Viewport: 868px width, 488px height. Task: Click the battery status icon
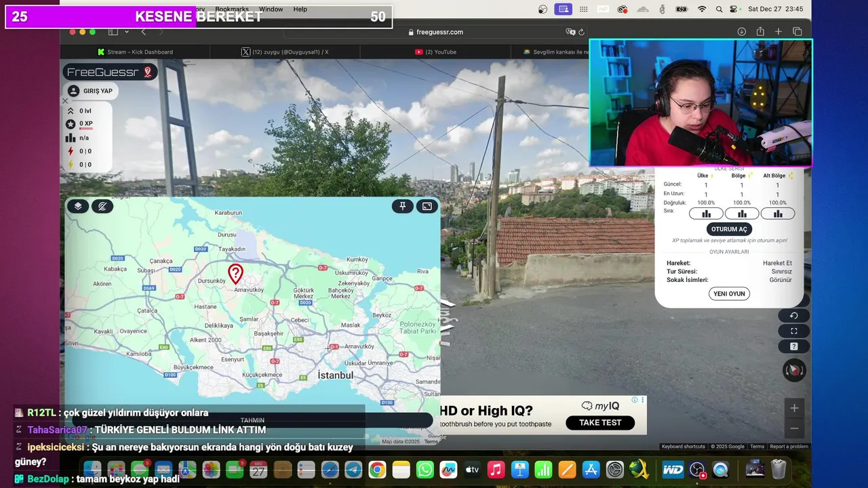pos(682,9)
